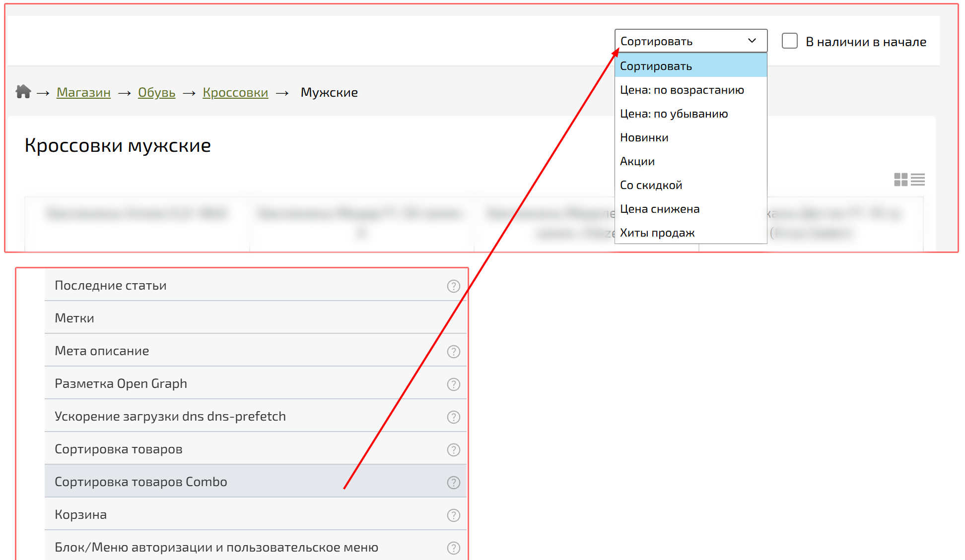965x560 pixels.
Task: Open help icon for Разметка Open Graph
Action: [453, 384]
